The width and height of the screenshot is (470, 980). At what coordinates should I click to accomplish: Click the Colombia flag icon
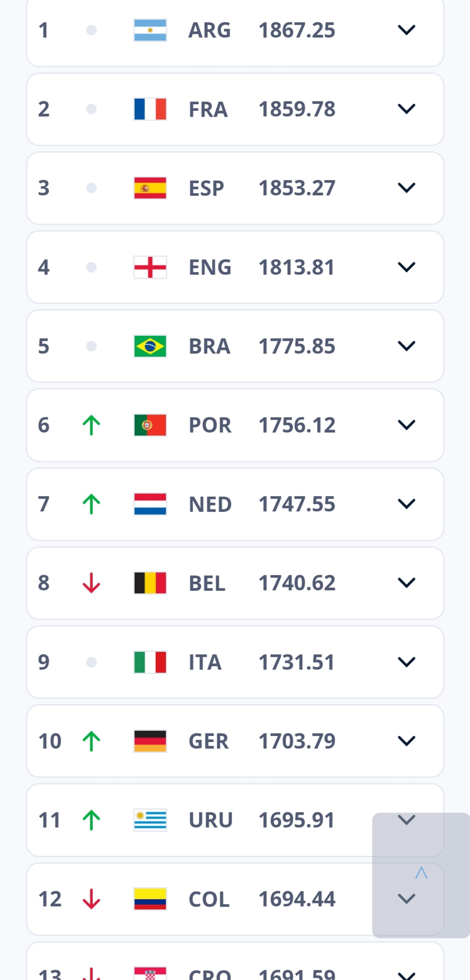click(x=150, y=899)
